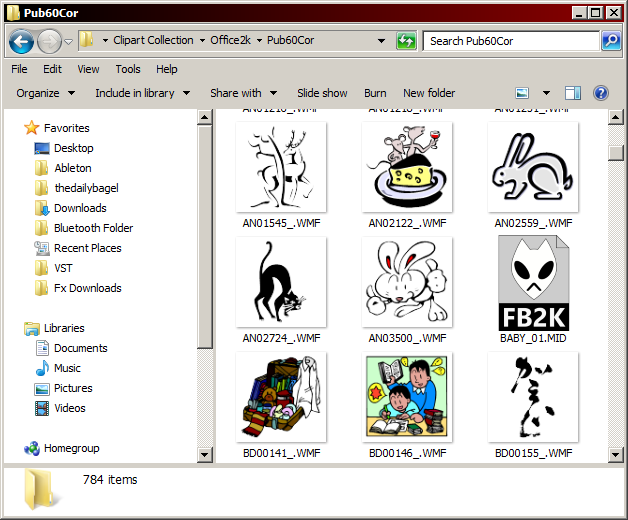Click the Search Pub60Cor input field
This screenshot has height=520, width=628.
[511, 41]
